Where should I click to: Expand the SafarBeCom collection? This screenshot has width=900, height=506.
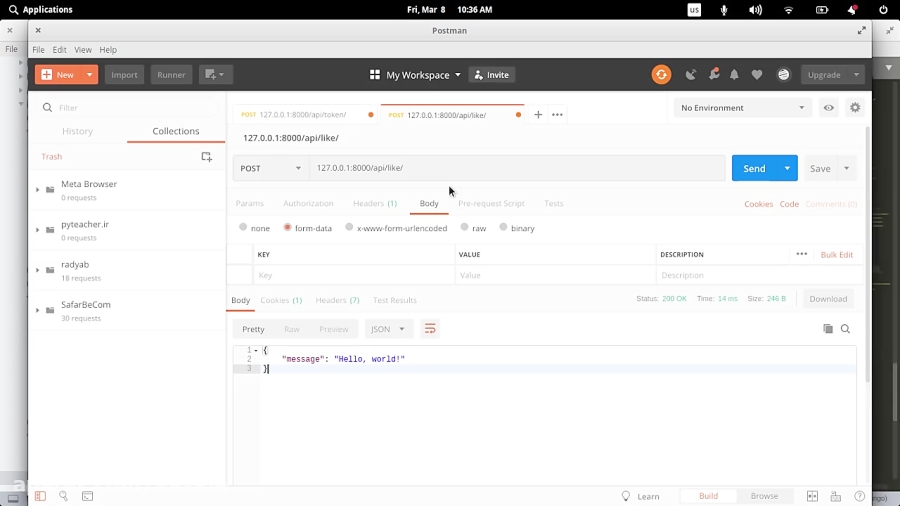click(38, 310)
